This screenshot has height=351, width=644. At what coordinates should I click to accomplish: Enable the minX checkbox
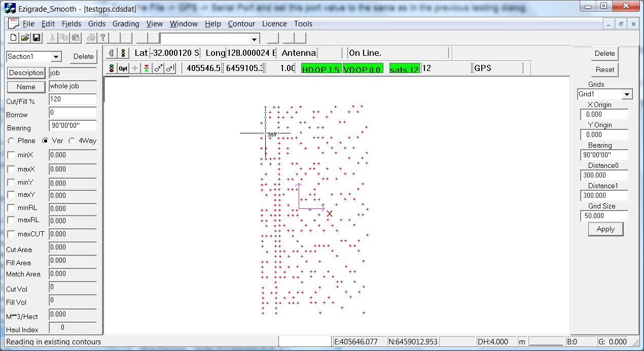click(11, 155)
